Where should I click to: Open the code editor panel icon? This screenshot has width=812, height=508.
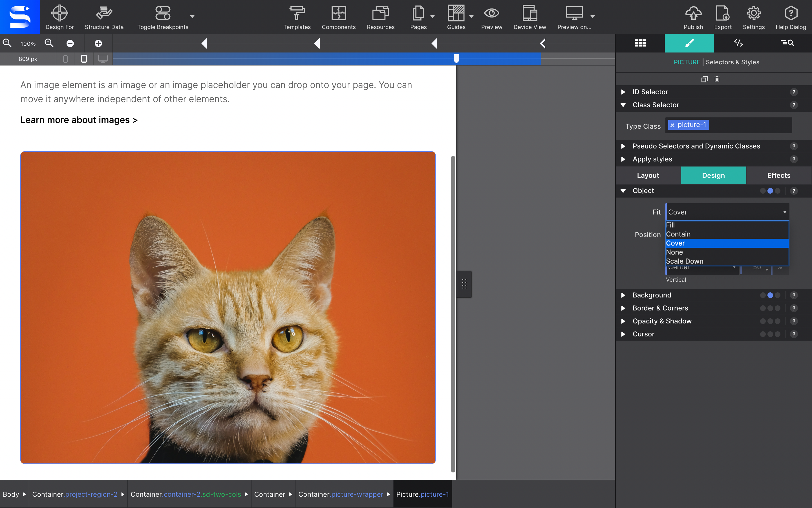[738, 43]
